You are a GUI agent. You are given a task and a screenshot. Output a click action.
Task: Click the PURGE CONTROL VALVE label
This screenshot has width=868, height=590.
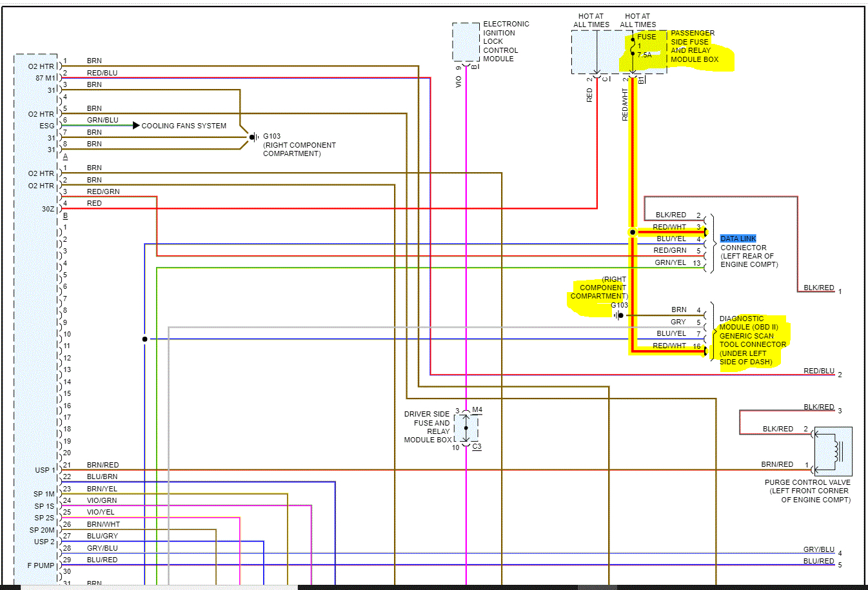click(807, 482)
